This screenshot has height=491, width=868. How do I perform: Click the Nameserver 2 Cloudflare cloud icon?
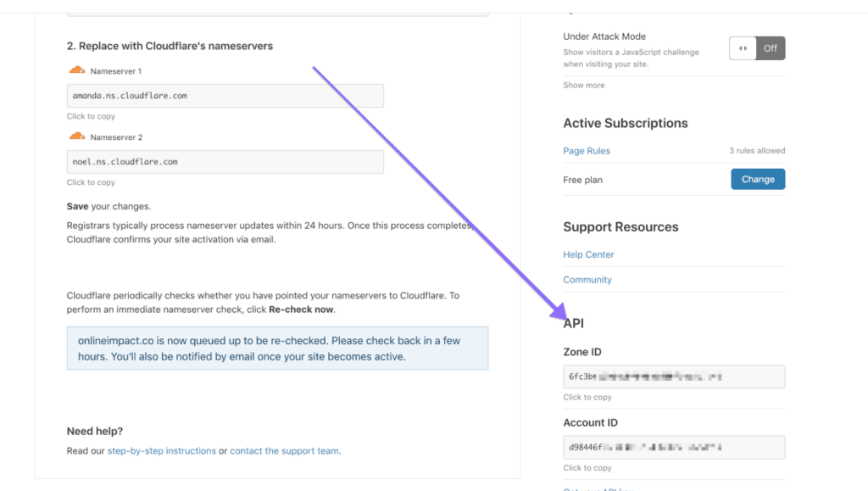tap(77, 137)
